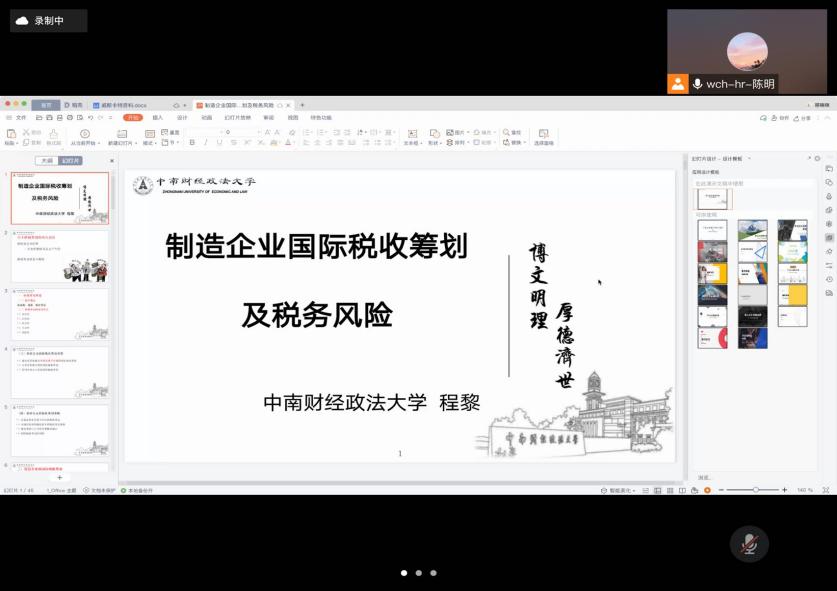Click the Share (分享) button

[x=803, y=117]
